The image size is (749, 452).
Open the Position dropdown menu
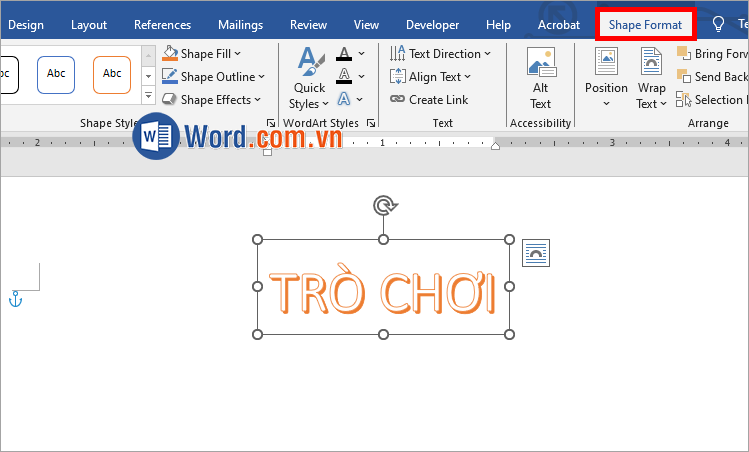[606, 78]
